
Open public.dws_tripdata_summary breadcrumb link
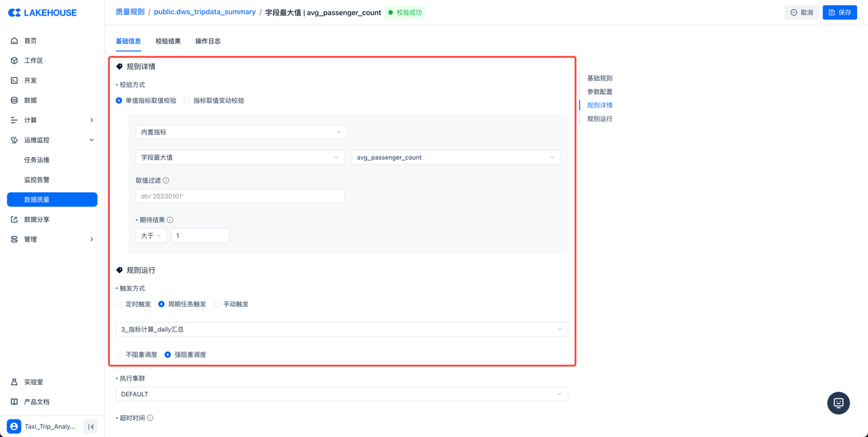coord(205,12)
